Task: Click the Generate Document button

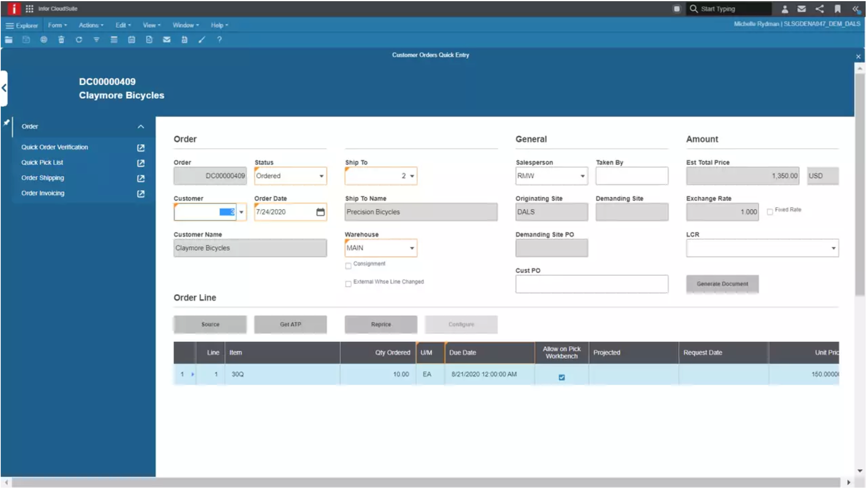Action: 722,284
